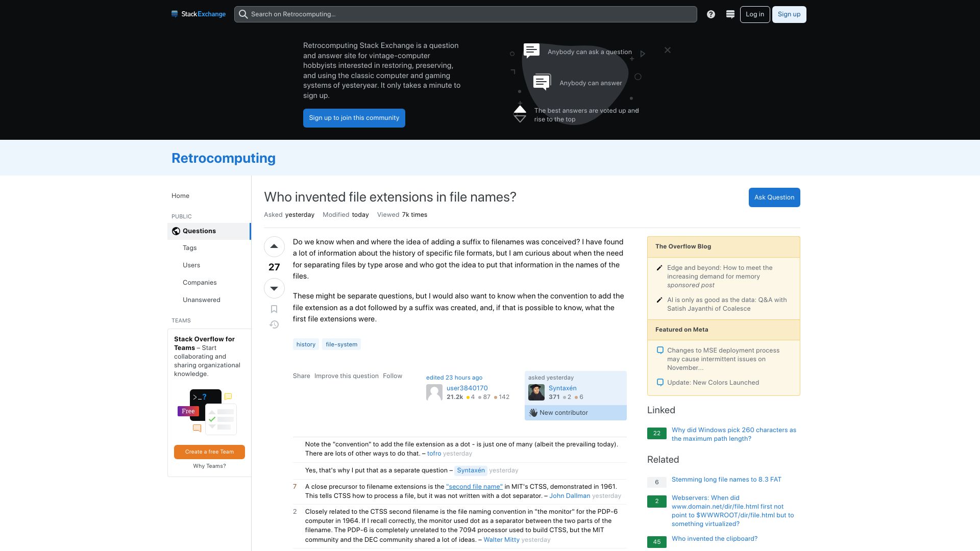Bookmark this question
Screen dimensions: 980x551
tap(274, 309)
